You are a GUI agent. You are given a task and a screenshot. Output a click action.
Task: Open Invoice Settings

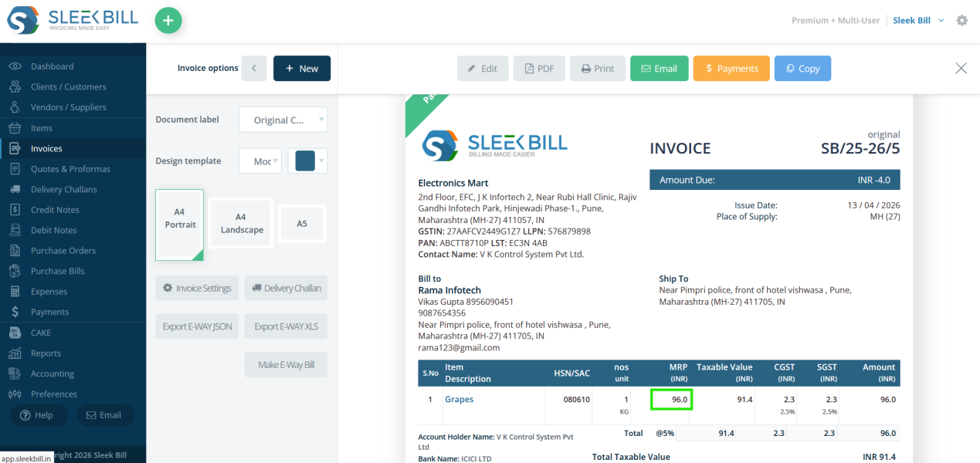[197, 289]
